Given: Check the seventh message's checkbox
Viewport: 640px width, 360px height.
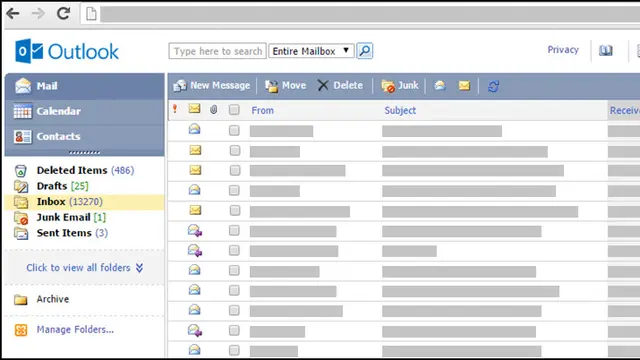Looking at the screenshot, I should [x=234, y=250].
